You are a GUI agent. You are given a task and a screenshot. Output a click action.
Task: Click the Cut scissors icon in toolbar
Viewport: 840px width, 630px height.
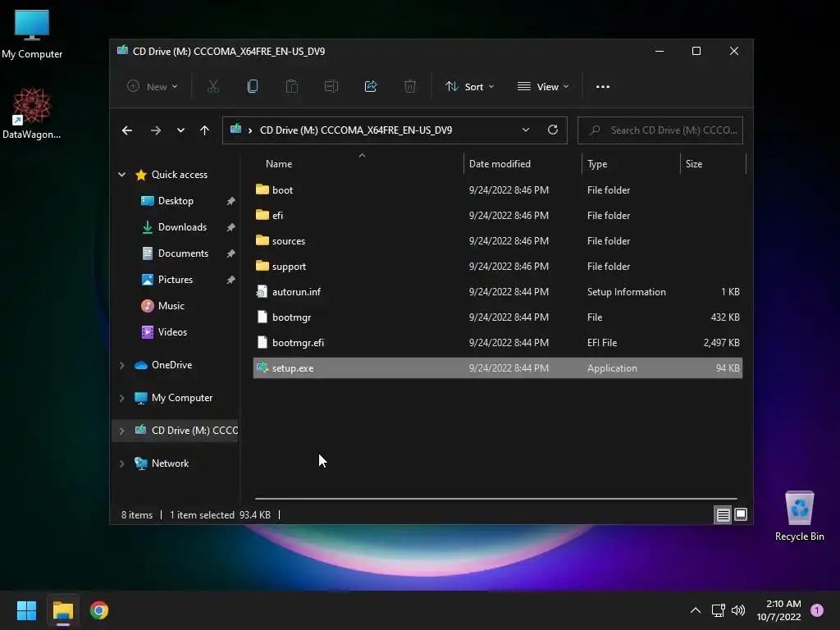point(212,86)
